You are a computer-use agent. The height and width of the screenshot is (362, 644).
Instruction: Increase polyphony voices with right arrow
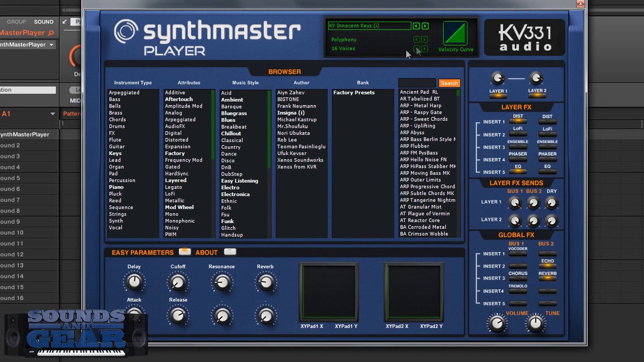(x=425, y=49)
